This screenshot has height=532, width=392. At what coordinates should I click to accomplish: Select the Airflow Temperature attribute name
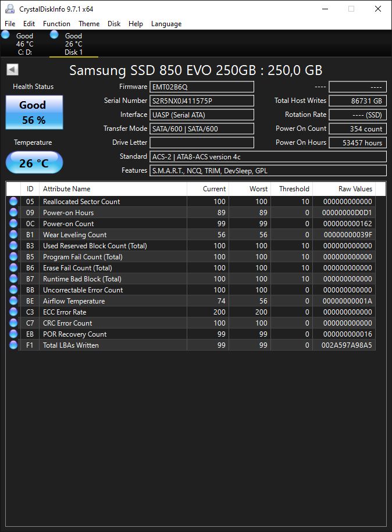(74, 301)
